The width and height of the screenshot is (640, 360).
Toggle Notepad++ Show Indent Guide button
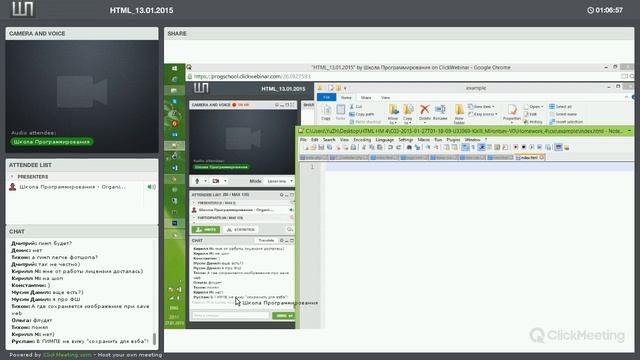482,147
